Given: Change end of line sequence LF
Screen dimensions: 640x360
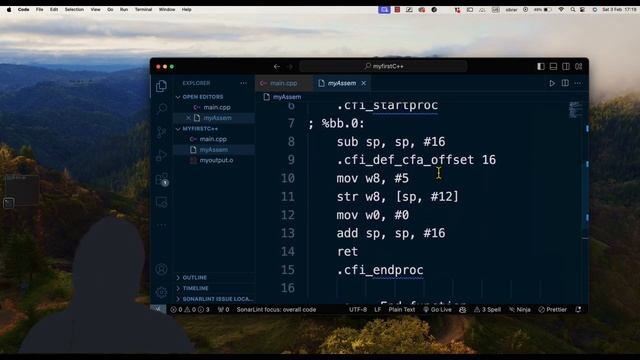Looking at the screenshot, I should point(378,310).
